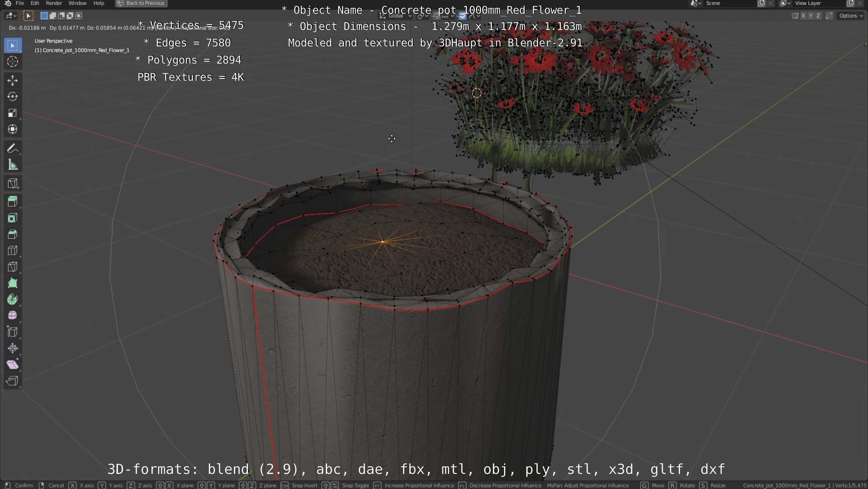
Task: Choose the Move tool
Action: click(13, 80)
